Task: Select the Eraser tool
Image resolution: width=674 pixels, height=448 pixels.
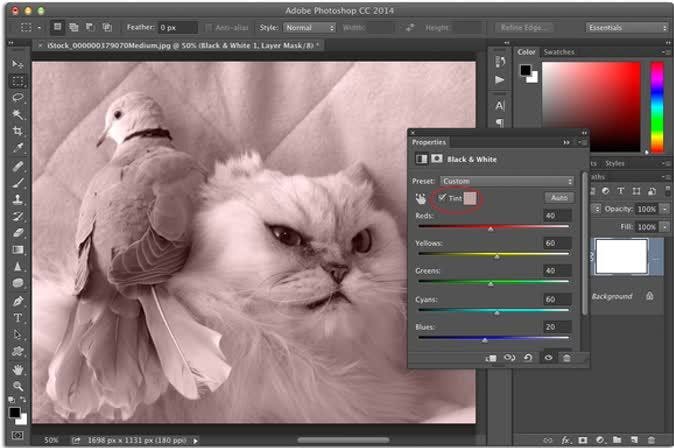Action: tap(17, 233)
